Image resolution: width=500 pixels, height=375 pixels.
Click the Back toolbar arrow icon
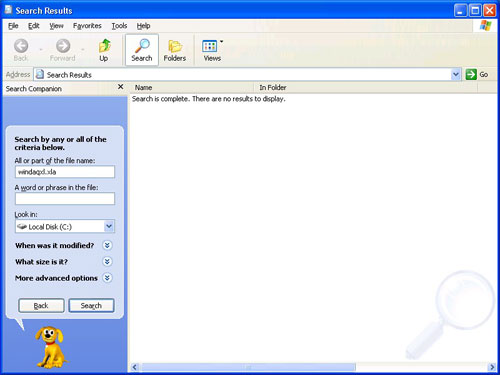click(x=21, y=46)
